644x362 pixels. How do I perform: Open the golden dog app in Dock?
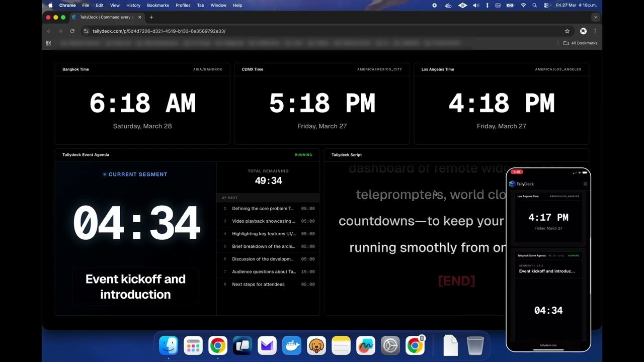pos(316,345)
